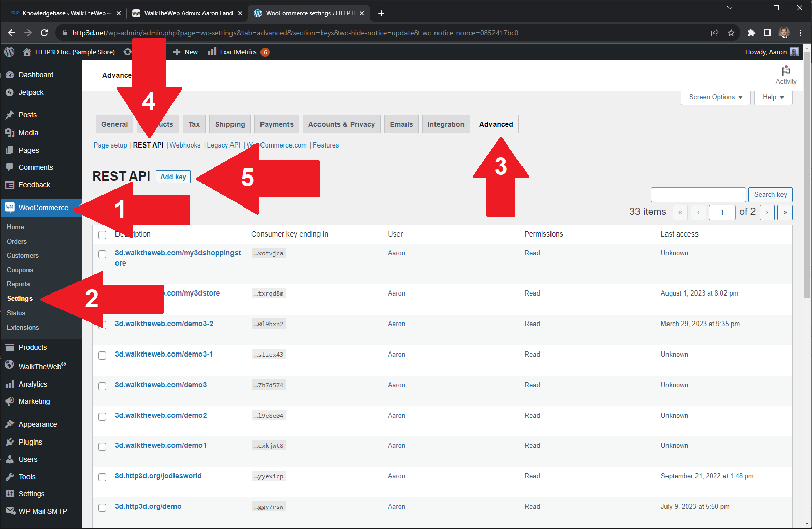This screenshot has height=529, width=812.
Task: Open the 3d.walktheweb.com/demo3-2 key
Action: pos(164,324)
